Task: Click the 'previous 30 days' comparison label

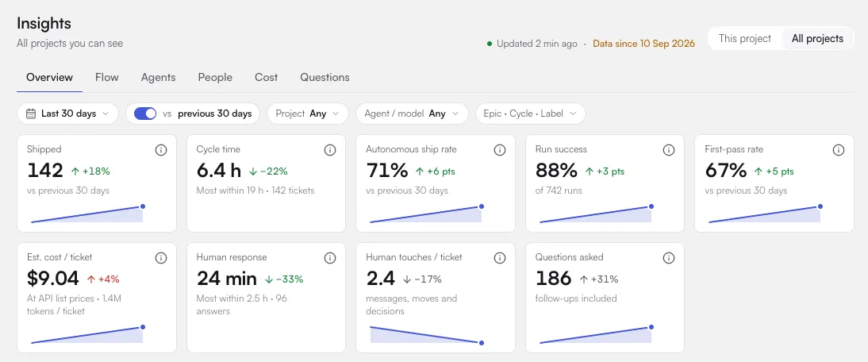Action: 215,114
